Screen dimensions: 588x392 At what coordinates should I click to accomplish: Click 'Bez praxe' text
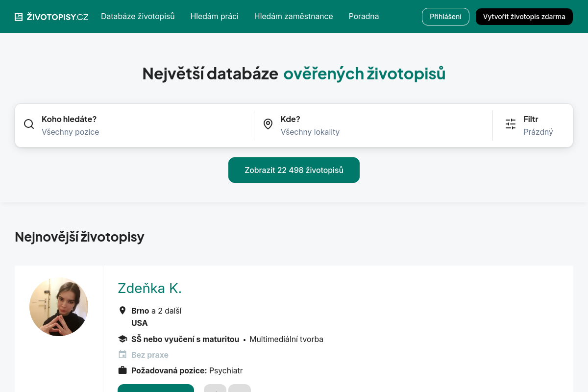tap(150, 355)
